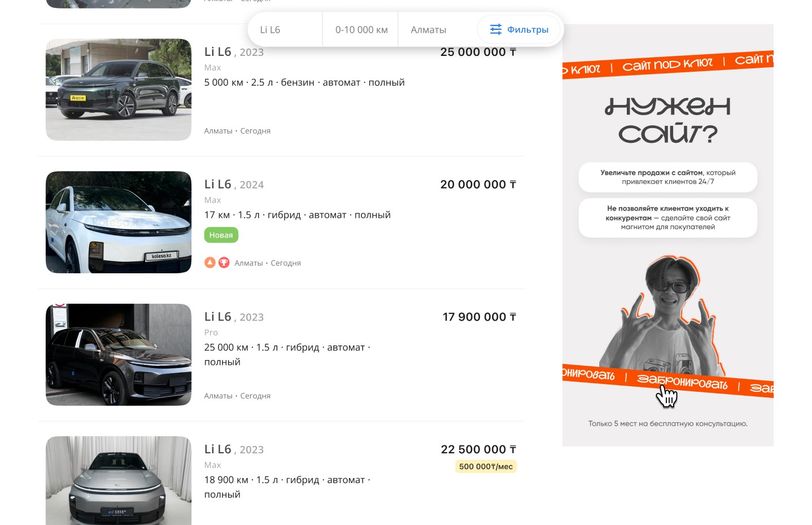Click the specs line starting with 25 000 км
The image size is (812, 525).
[287, 355]
